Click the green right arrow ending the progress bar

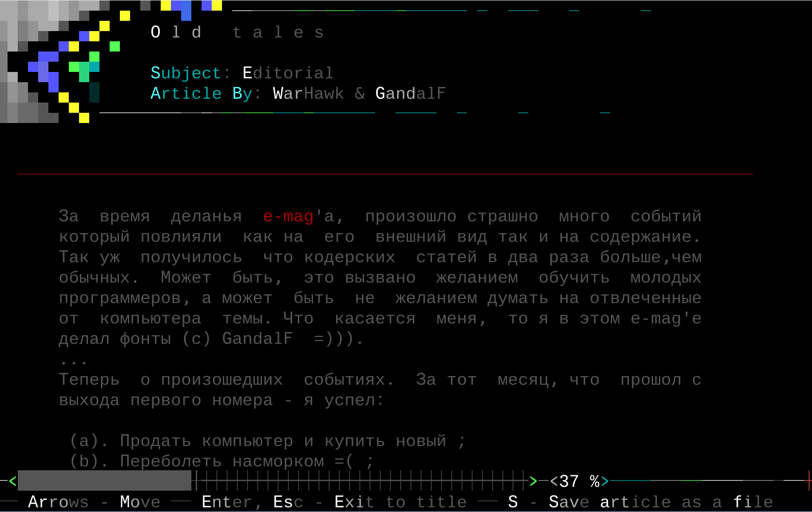tap(533, 481)
